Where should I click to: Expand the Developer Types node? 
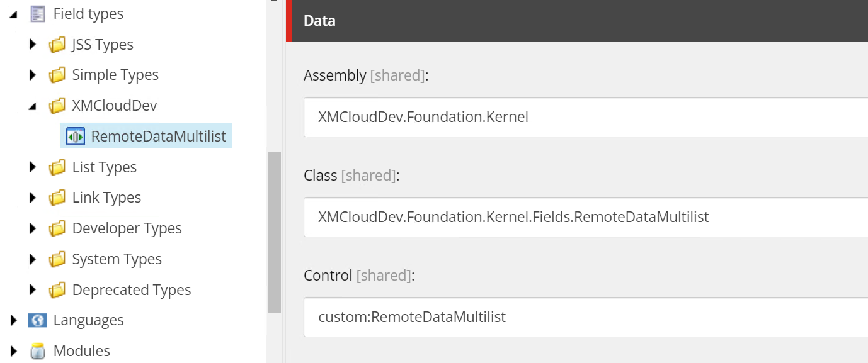point(33,228)
